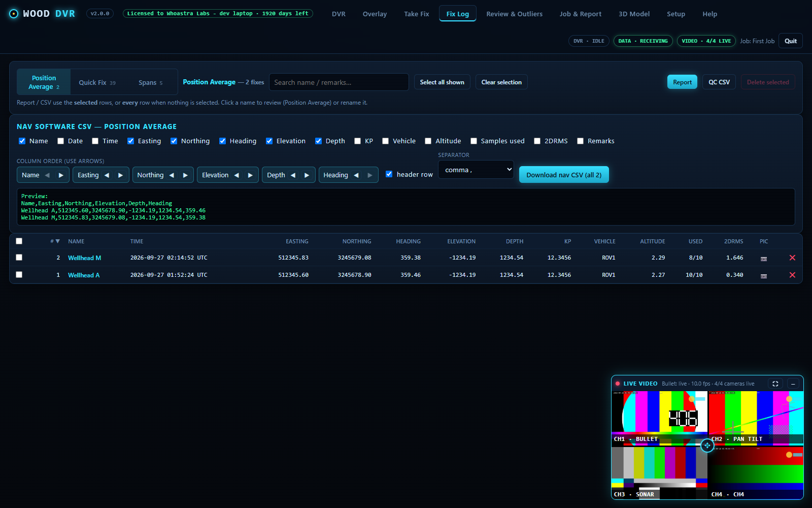This screenshot has width=812, height=508.
Task: Click the Search name / remarks field
Action: (x=339, y=82)
